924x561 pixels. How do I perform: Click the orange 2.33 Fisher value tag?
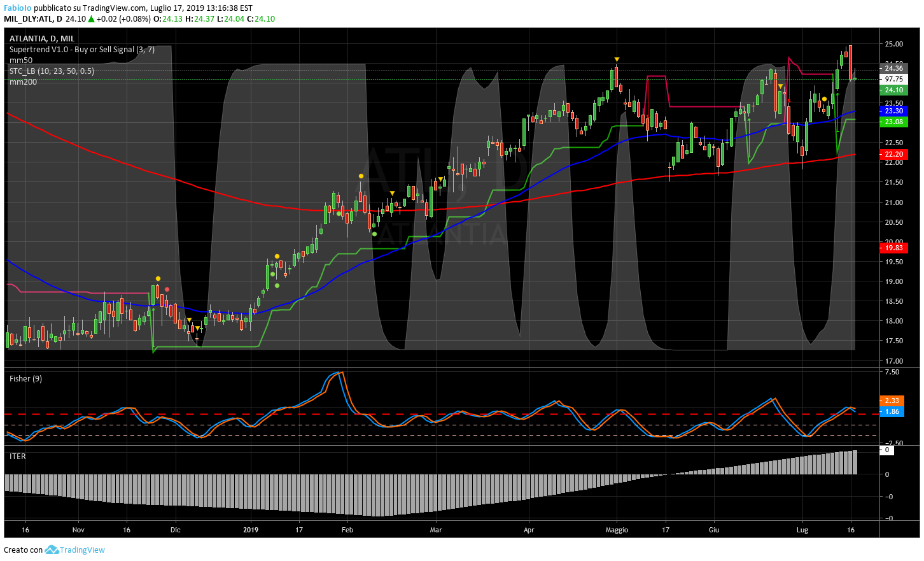(892, 401)
